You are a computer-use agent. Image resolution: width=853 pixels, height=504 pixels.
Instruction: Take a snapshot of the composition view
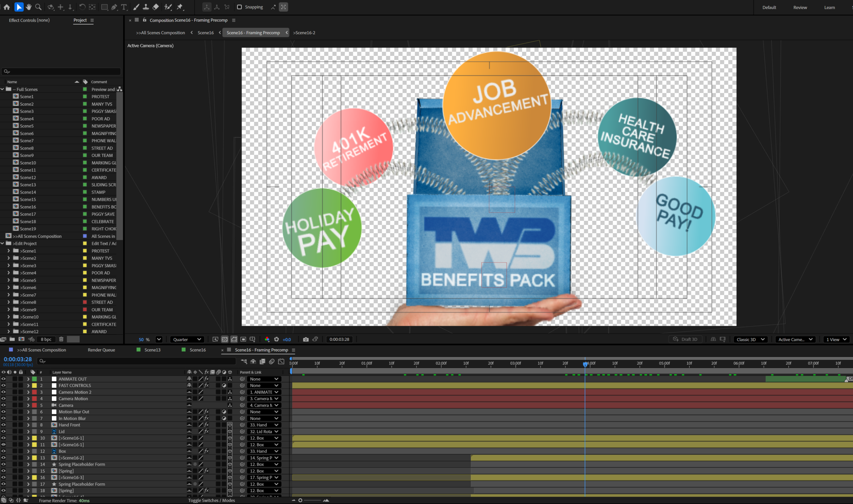point(306,339)
